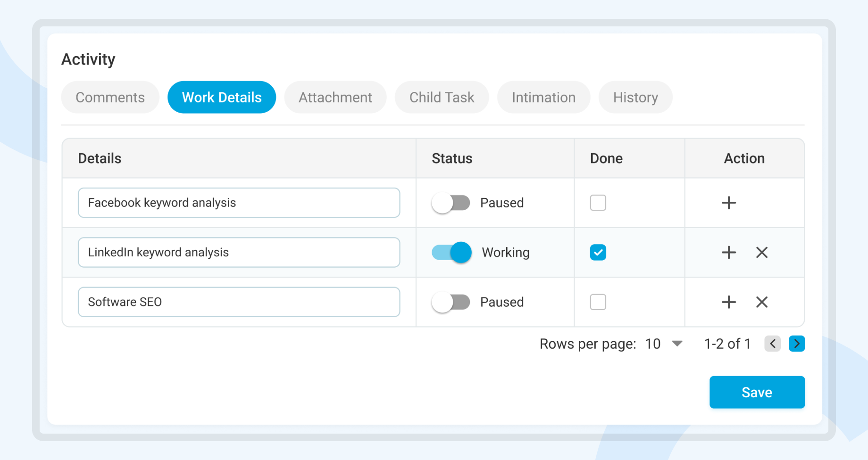Go to next page arrow
Screen dimensions: 868x460
point(797,344)
